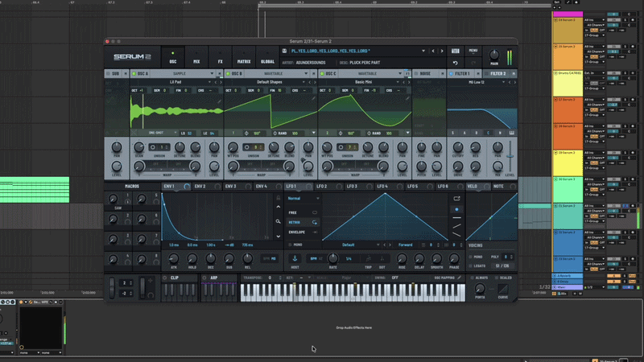
Task: Enable the LEGATO checkbox
Action: 471,266
